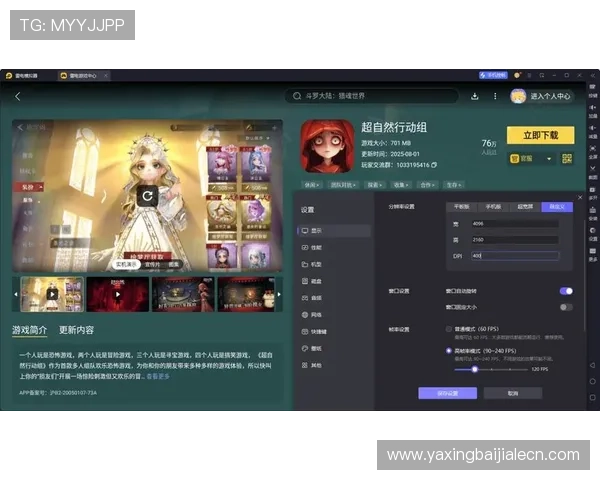Collapse the right sidebar with double arrow
Image resolution: width=600 pixels, height=480 pixels.
point(592,75)
